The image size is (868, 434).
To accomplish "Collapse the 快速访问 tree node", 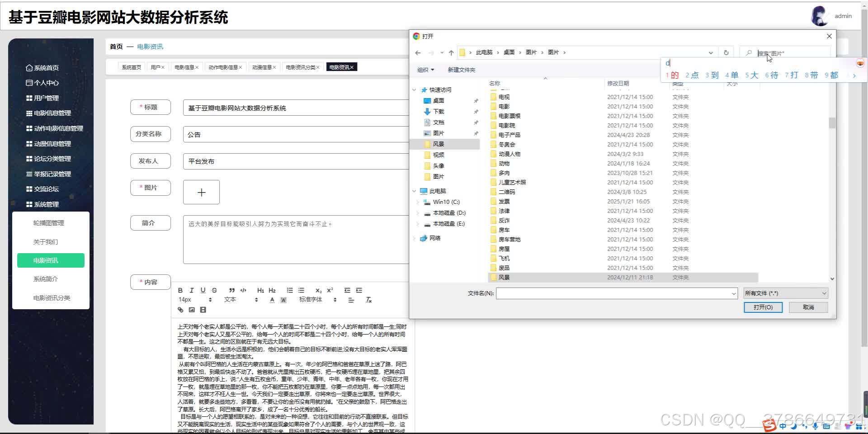I will (414, 90).
